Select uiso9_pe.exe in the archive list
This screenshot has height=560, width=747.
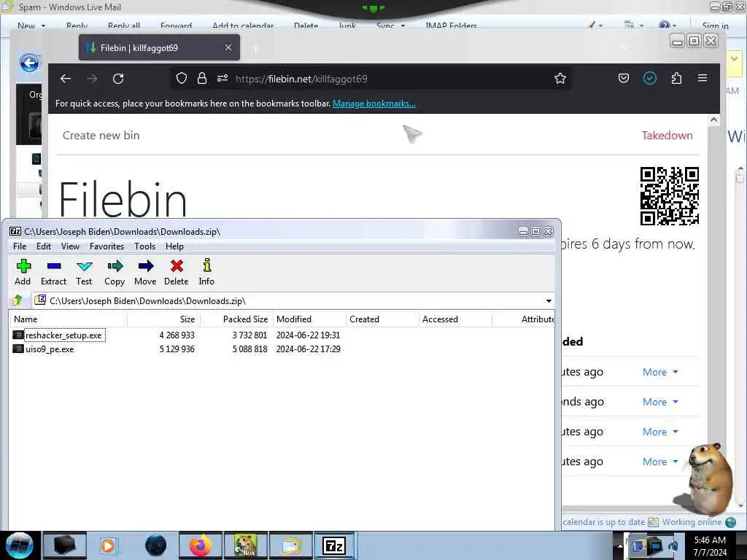coord(50,349)
